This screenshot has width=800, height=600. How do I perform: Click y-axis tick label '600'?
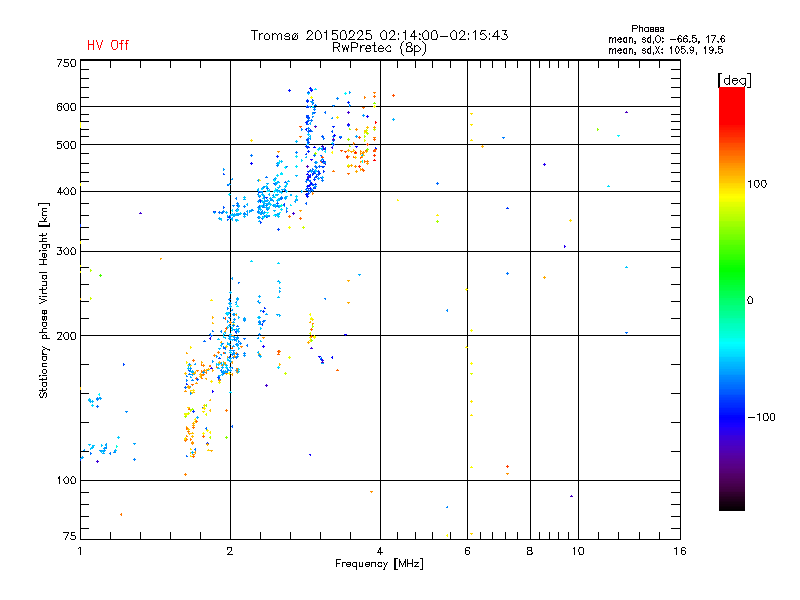pyautogui.click(x=66, y=107)
